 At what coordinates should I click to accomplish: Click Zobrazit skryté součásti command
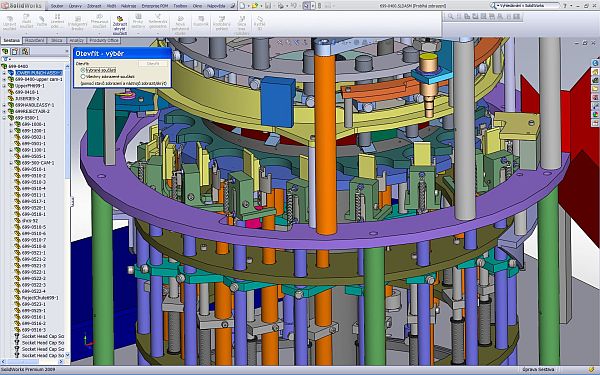coord(119,25)
